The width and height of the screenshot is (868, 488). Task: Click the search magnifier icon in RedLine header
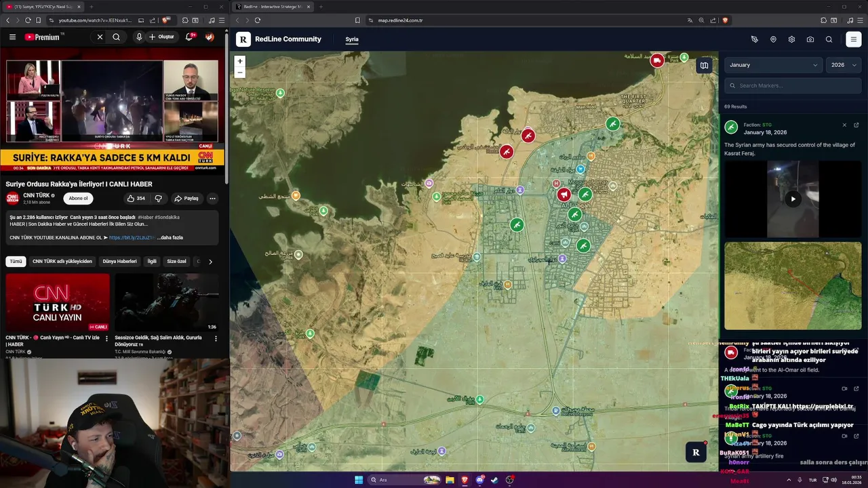pyautogui.click(x=829, y=39)
